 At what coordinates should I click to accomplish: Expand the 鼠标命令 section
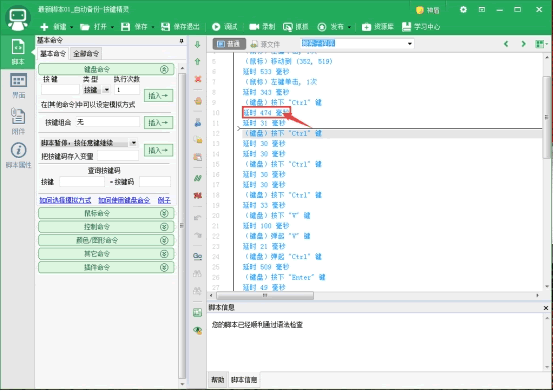pyautogui.click(x=106, y=213)
